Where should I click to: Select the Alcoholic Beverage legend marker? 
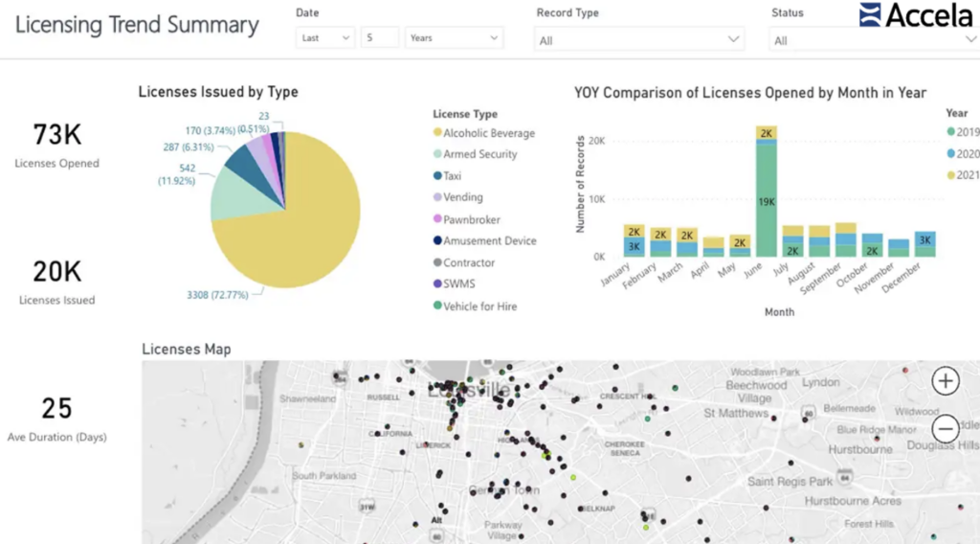(x=437, y=133)
